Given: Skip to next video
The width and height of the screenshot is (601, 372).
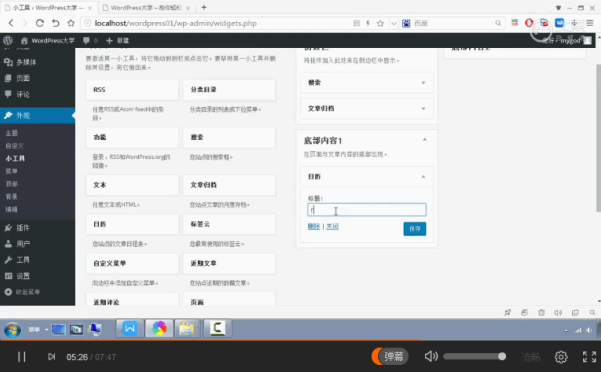Looking at the screenshot, I should click(x=51, y=357).
